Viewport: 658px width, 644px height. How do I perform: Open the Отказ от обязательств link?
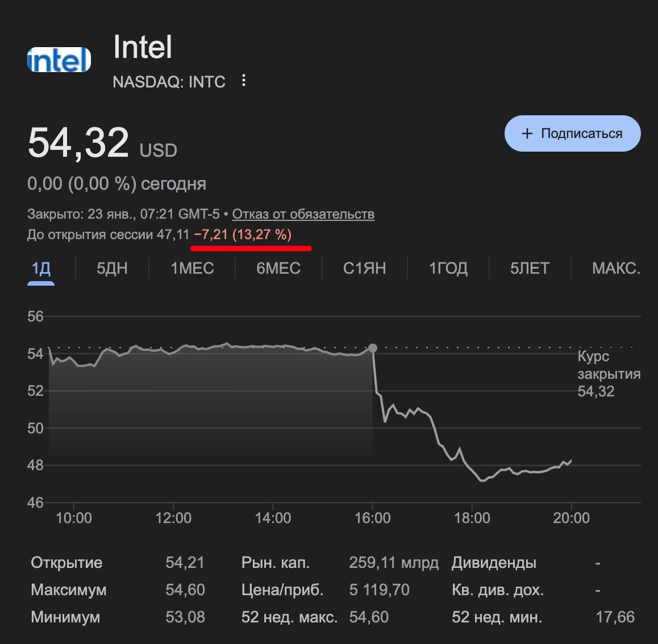303,214
